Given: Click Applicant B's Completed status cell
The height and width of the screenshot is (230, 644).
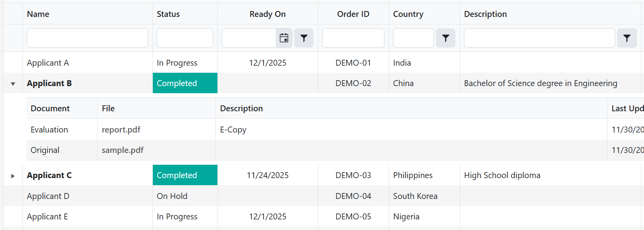Looking at the screenshot, I should pyautogui.click(x=185, y=83).
